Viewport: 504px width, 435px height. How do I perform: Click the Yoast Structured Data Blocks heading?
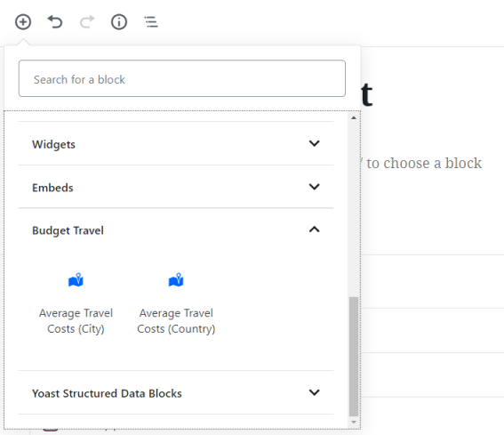point(107,393)
